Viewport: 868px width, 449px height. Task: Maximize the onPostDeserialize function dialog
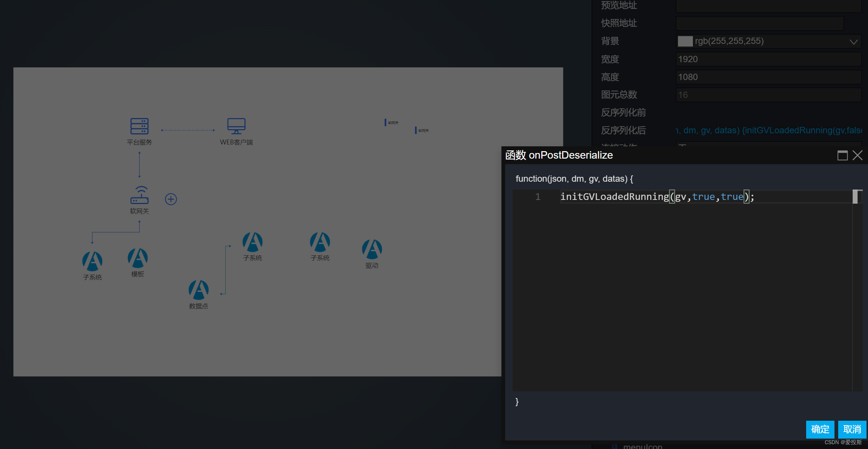pyautogui.click(x=842, y=155)
